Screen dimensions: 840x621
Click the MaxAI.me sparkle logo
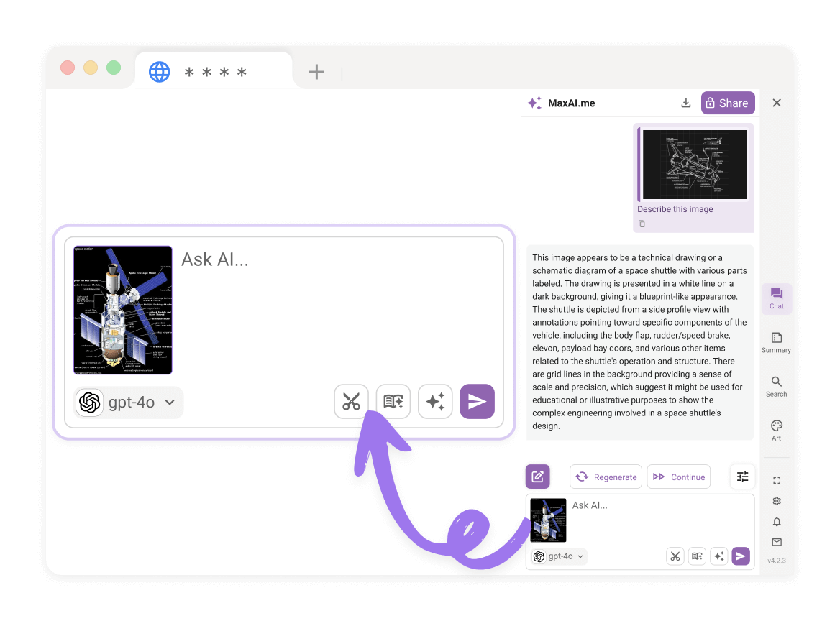(x=534, y=103)
